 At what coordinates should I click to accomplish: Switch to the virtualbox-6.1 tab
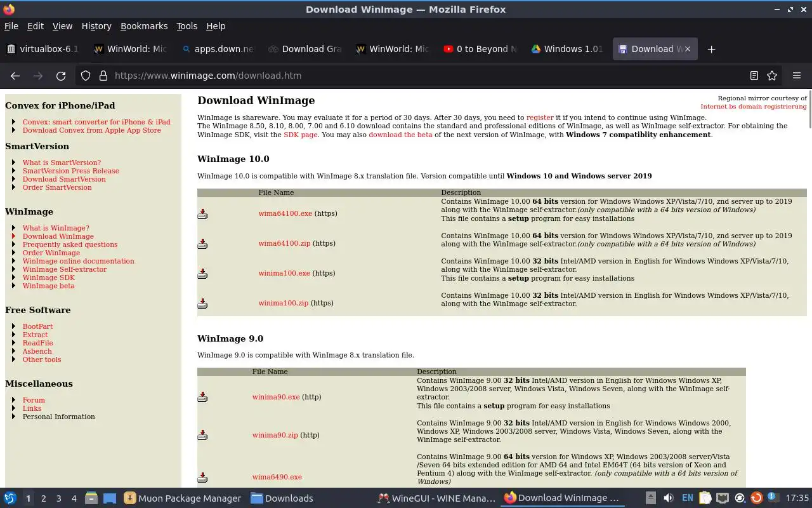point(43,49)
